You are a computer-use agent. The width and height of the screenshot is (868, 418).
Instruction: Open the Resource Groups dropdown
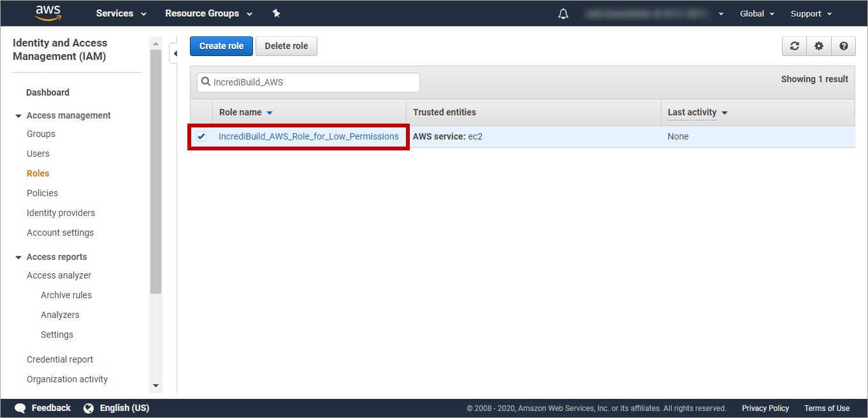208,13
